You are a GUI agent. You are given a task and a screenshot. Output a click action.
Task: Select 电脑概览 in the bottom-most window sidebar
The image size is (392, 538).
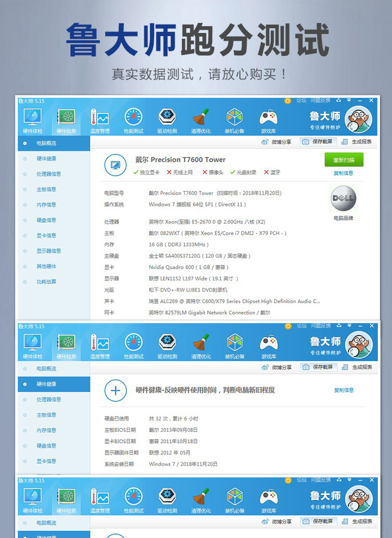click(x=54, y=523)
